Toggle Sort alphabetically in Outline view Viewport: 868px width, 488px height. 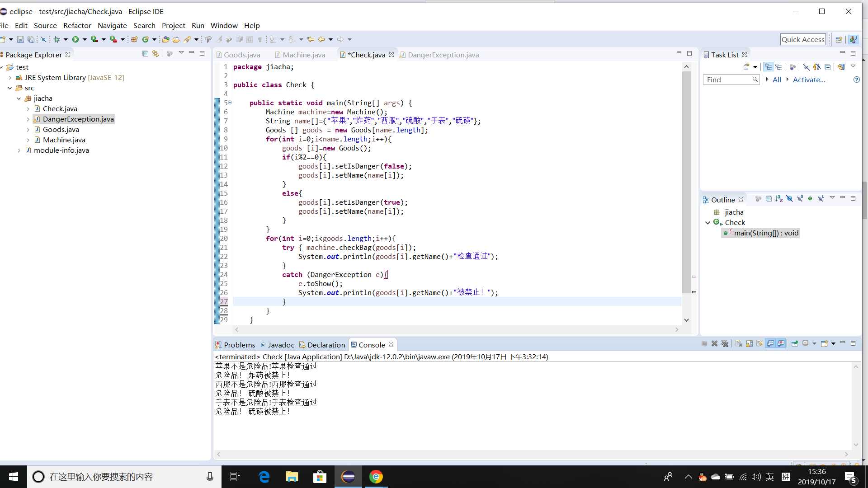point(779,199)
